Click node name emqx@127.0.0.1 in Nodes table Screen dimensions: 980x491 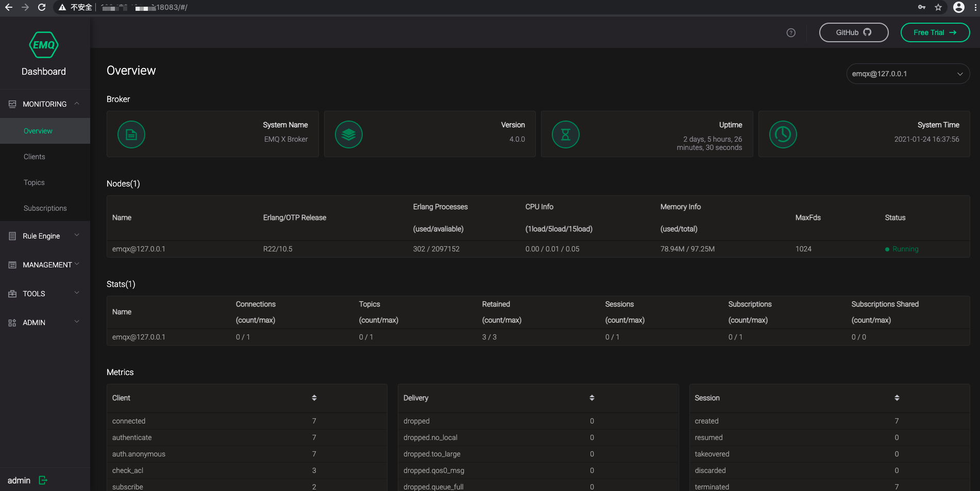click(139, 249)
